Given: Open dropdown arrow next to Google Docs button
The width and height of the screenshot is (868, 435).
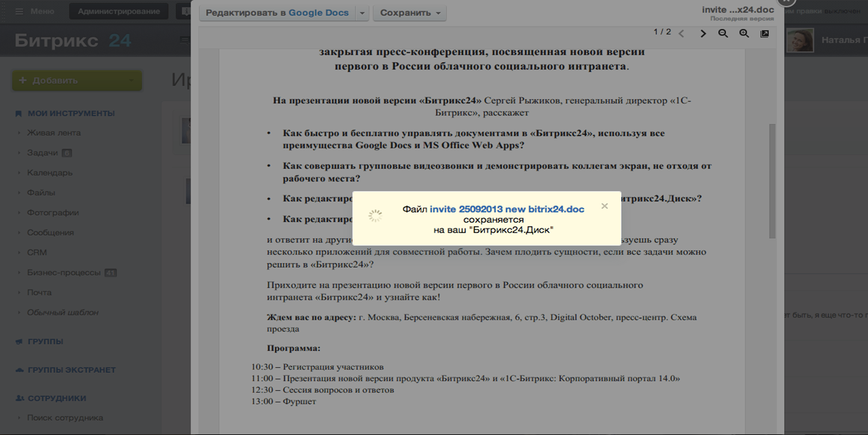Looking at the screenshot, I should tap(362, 13).
